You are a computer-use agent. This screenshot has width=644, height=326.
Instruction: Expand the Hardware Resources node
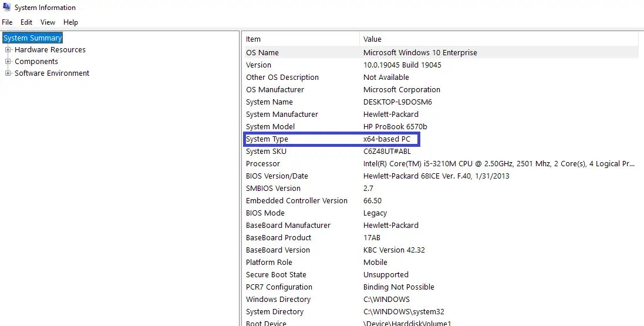[x=8, y=50]
